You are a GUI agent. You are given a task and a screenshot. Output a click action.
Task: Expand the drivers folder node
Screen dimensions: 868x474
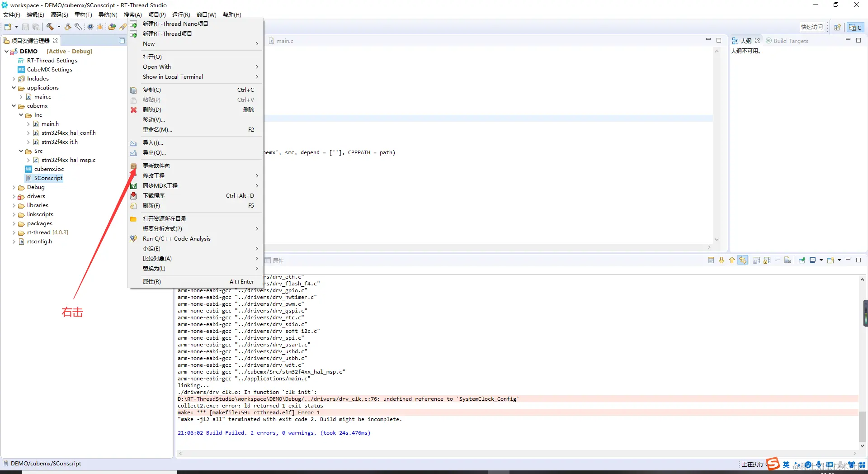[x=14, y=196]
